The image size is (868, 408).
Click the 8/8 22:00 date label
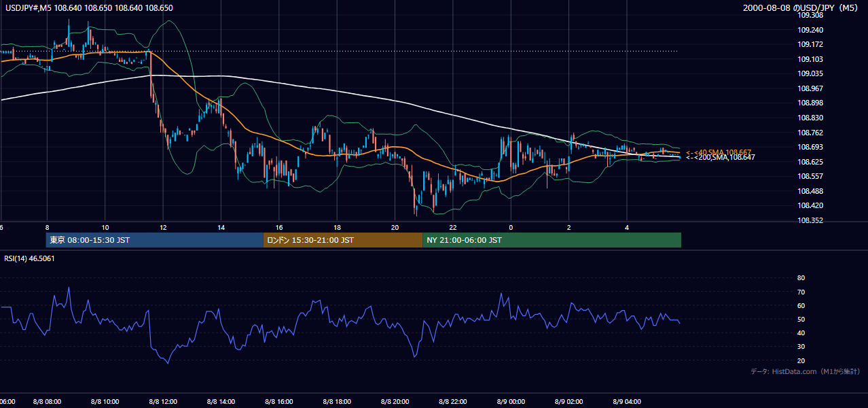pos(452,402)
